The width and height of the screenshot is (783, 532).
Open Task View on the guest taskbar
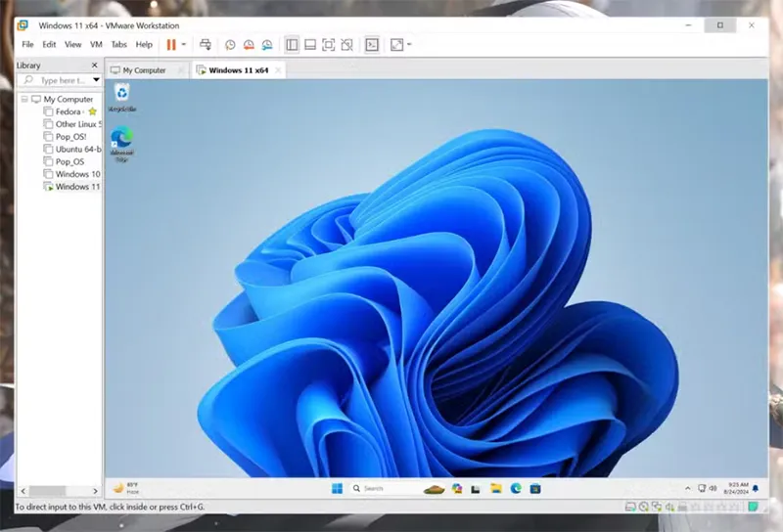pyautogui.click(x=476, y=489)
